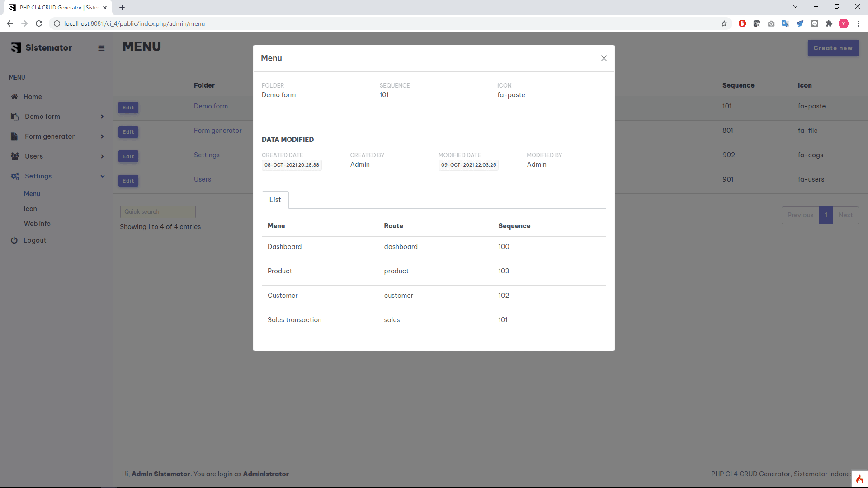The height and width of the screenshot is (488, 868).
Task: Expand the Demo form sidebar chevron
Action: tap(102, 117)
